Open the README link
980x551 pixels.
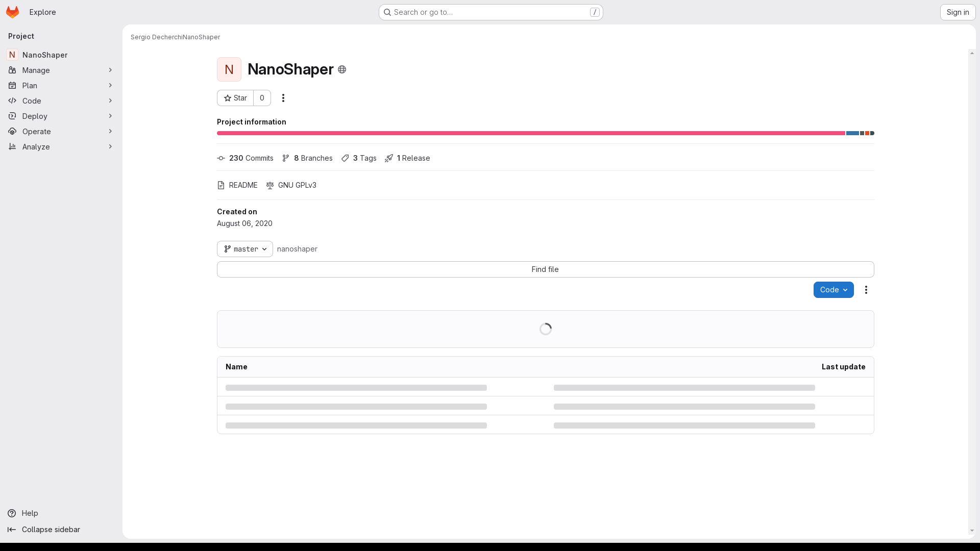click(237, 185)
